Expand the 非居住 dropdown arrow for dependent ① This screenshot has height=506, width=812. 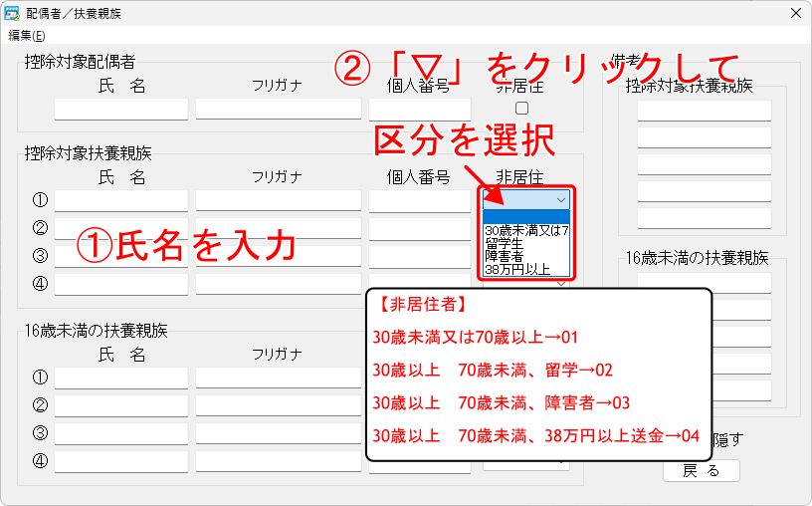[x=561, y=199]
